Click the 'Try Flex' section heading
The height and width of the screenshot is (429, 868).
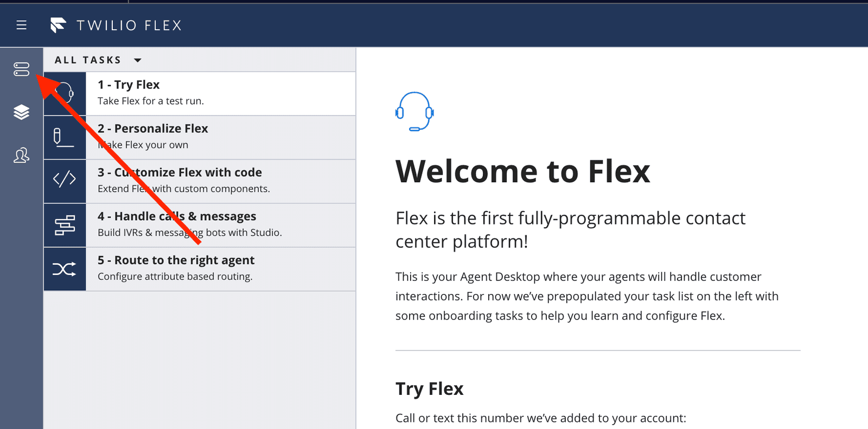(x=429, y=389)
